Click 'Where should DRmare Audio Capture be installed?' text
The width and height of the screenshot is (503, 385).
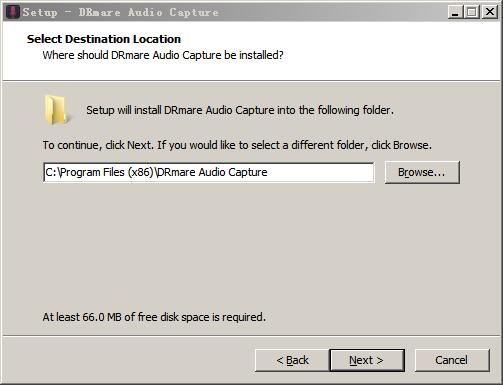(163, 55)
